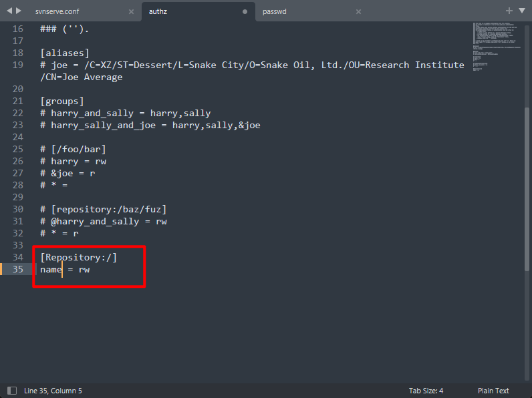Image resolution: width=532 pixels, height=398 pixels.
Task: Click Line 35, Column 5 status indicator
Action: (x=53, y=391)
